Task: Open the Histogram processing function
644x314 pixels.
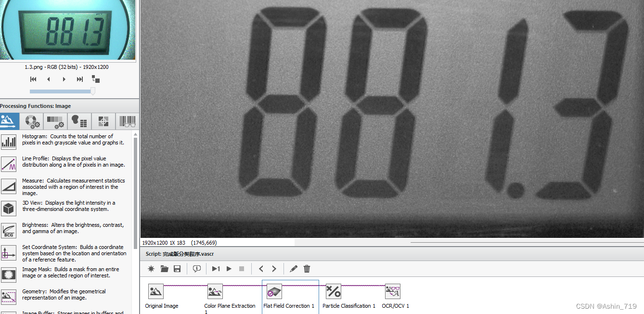Action: [x=9, y=142]
